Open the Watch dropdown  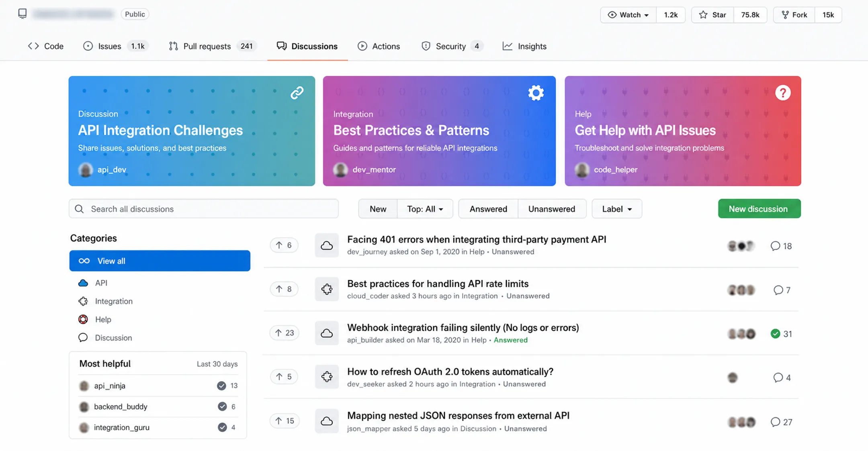tap(628, 15)
